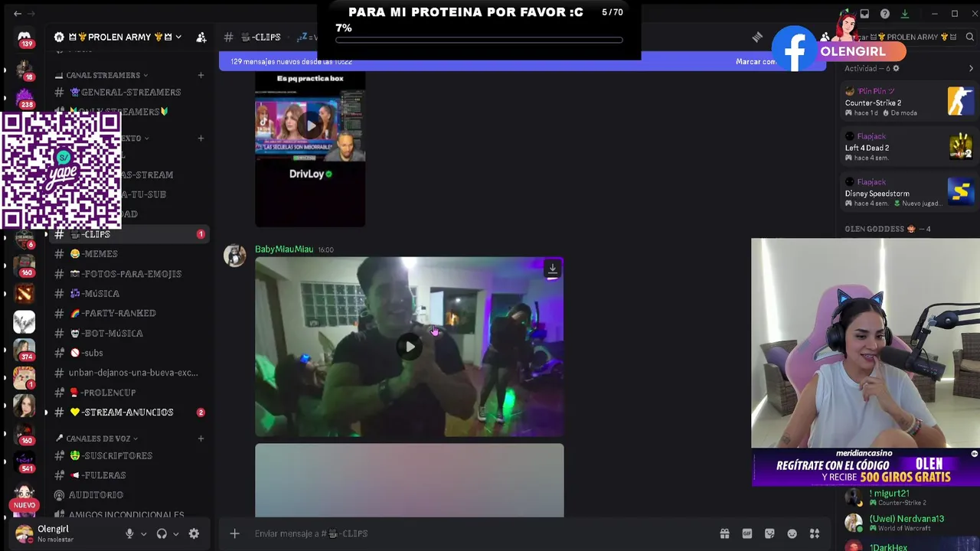
Task: Open Actividad settings gear icon
Action: tap(896, 68)
